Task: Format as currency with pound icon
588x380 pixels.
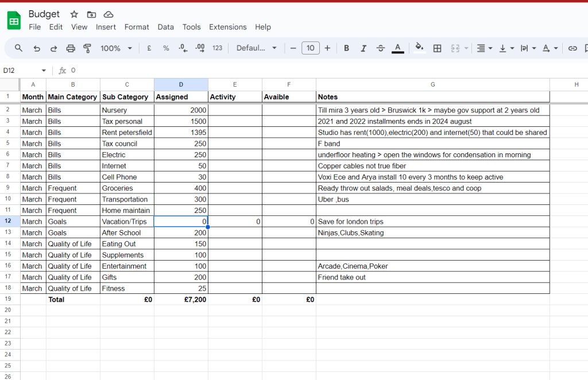Action: [x=149, y=48]
